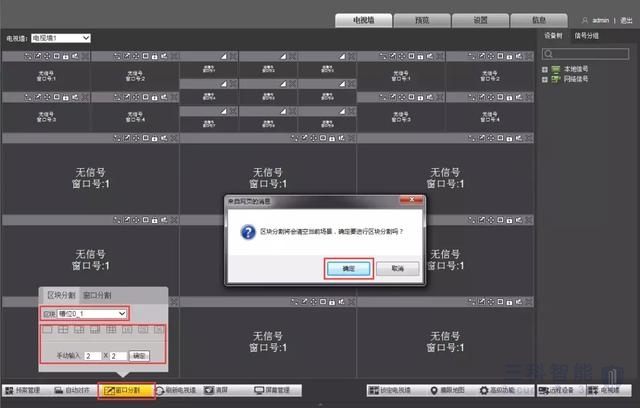Switch to the 设置 tab

pyautogui.click(x=452, y=19)
